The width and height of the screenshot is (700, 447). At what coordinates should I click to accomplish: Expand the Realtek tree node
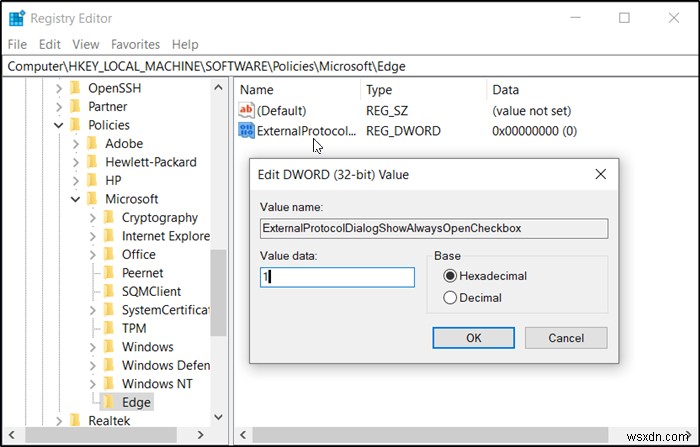point(59,421)
